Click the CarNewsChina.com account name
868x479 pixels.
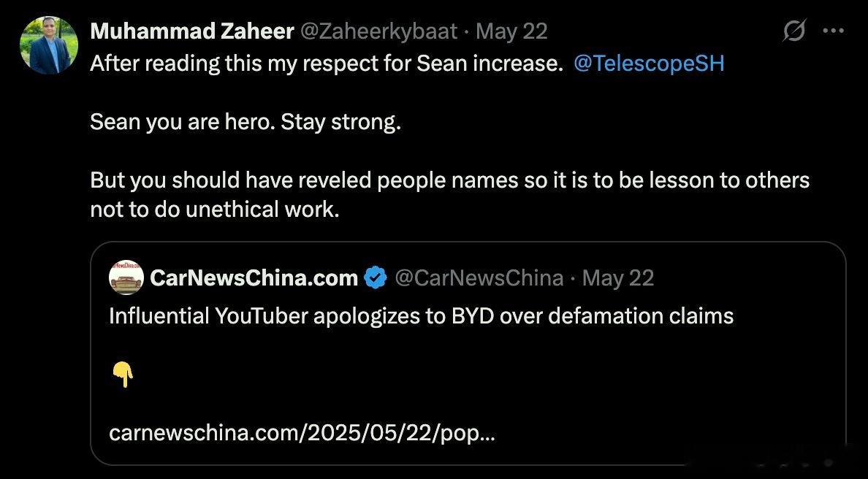click(x=254, y=277)
